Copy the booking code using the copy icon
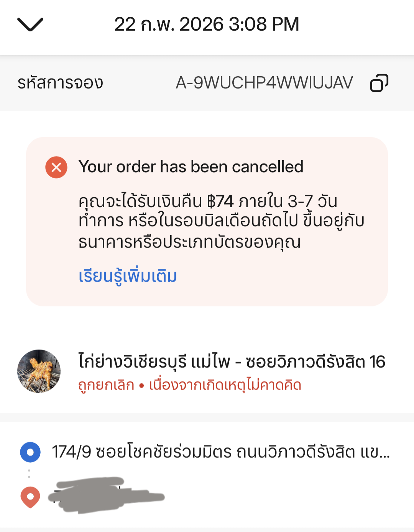The height and width of the screenshot is (532, 414). [x=379, y=83]
